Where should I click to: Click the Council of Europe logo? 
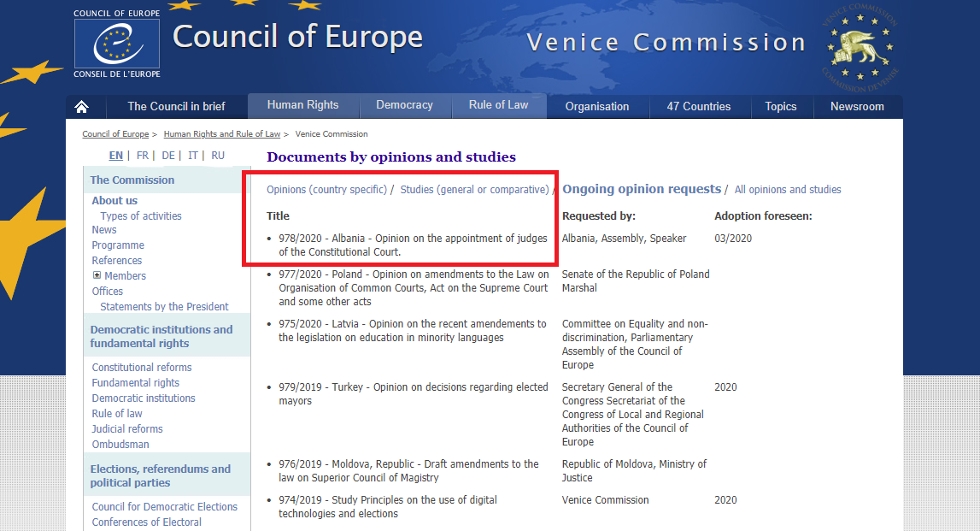coord(117,43)
